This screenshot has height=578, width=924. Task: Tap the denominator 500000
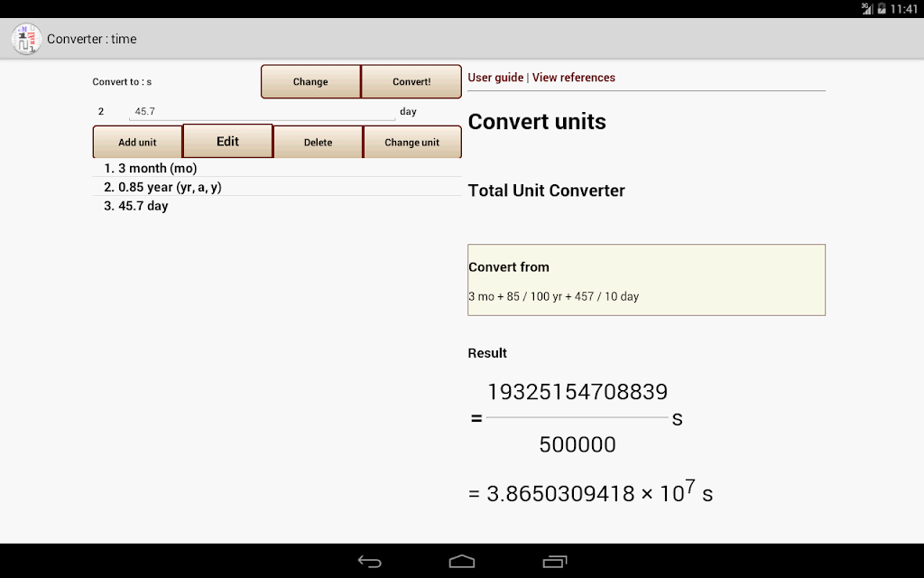pos(577,444)
